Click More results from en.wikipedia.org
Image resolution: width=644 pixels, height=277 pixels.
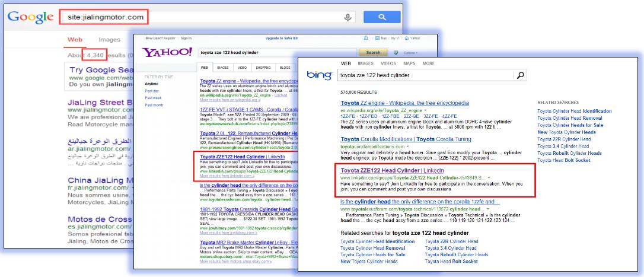click(230, 100)
